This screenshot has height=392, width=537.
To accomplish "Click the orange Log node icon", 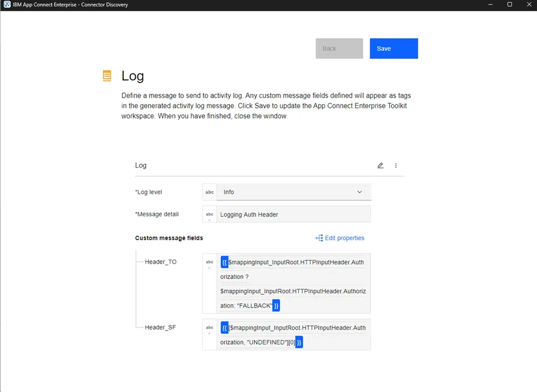I will tap(107, 76).
